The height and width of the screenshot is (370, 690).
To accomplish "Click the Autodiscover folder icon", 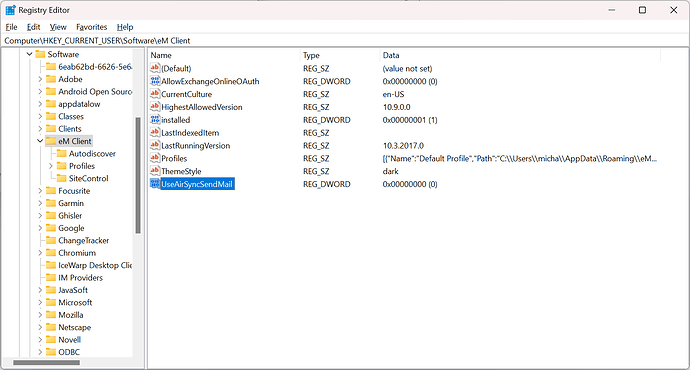I will 62,154.
